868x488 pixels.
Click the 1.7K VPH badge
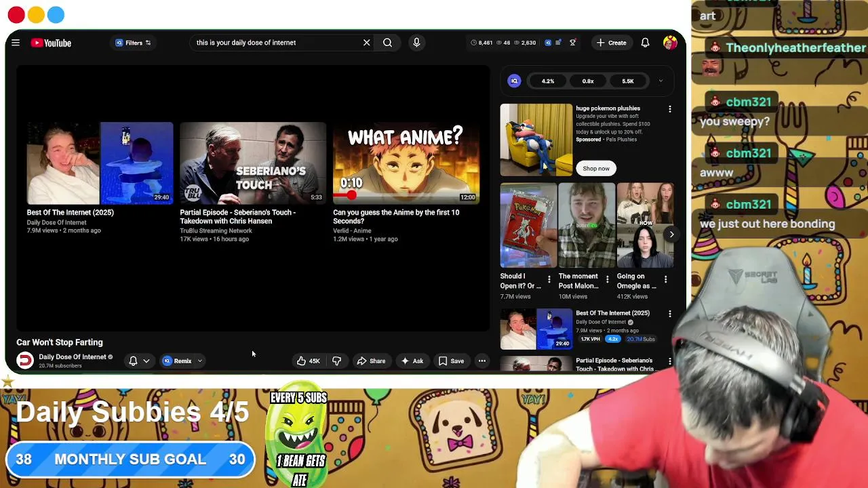tap(590, 339)
